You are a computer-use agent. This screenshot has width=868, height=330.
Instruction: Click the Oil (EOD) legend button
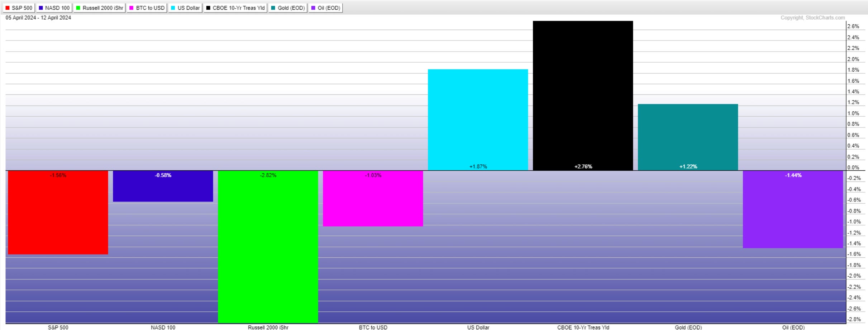click(x=326, y=8)
